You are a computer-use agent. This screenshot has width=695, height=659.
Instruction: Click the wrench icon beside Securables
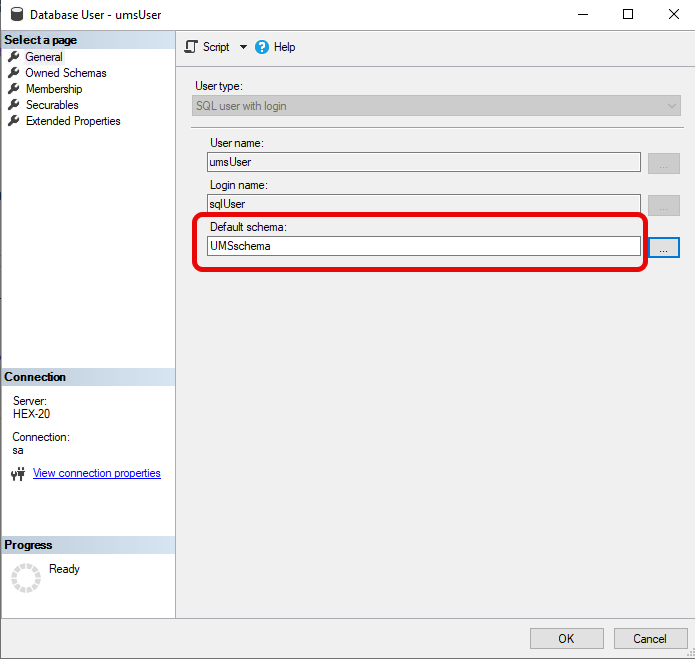point(14,105)
